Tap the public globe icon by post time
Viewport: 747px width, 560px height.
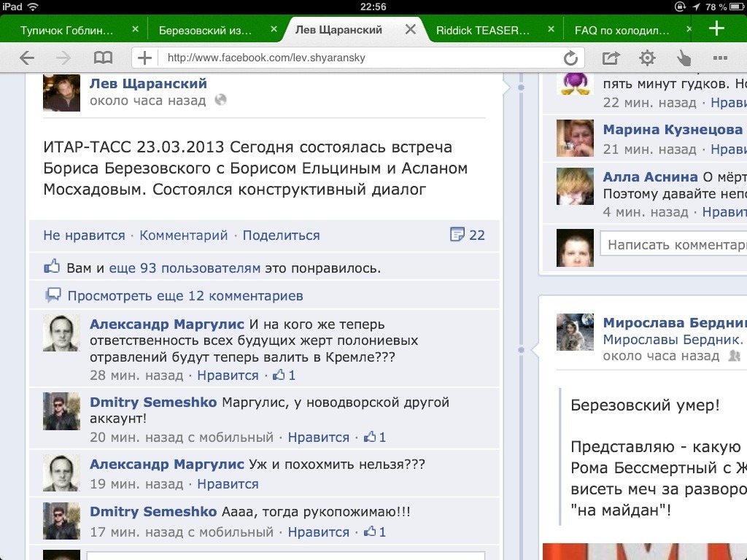[220, 100]
